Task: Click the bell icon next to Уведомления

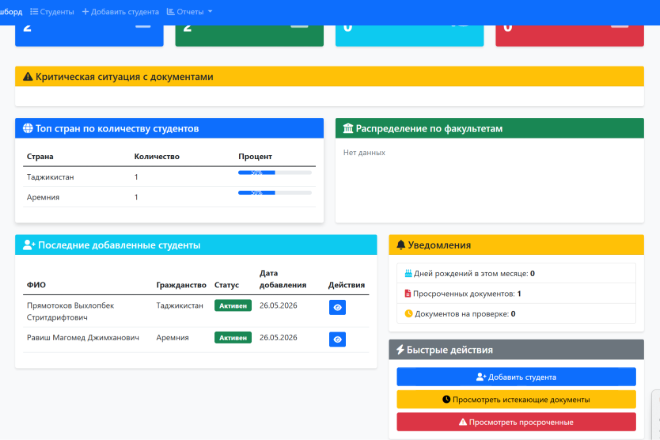Action: tap(401, 245)
